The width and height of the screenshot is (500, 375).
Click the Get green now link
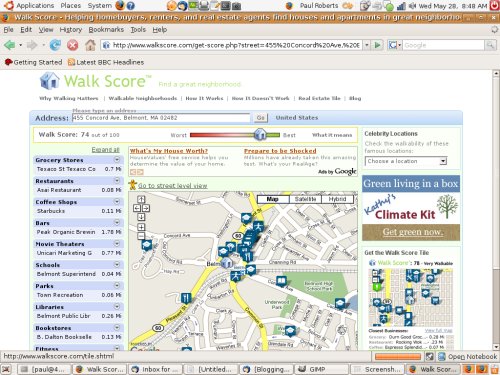click(413, 232)
